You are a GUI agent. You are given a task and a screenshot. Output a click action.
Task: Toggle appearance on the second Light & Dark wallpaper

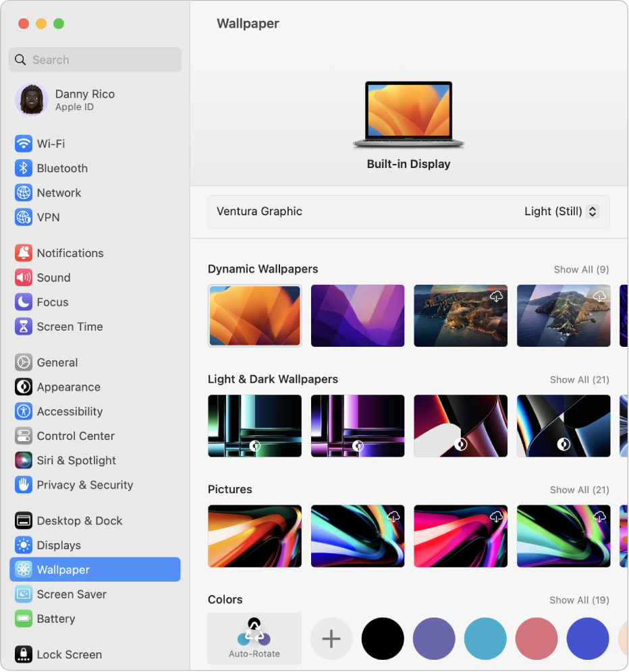[x=358, y=446]
